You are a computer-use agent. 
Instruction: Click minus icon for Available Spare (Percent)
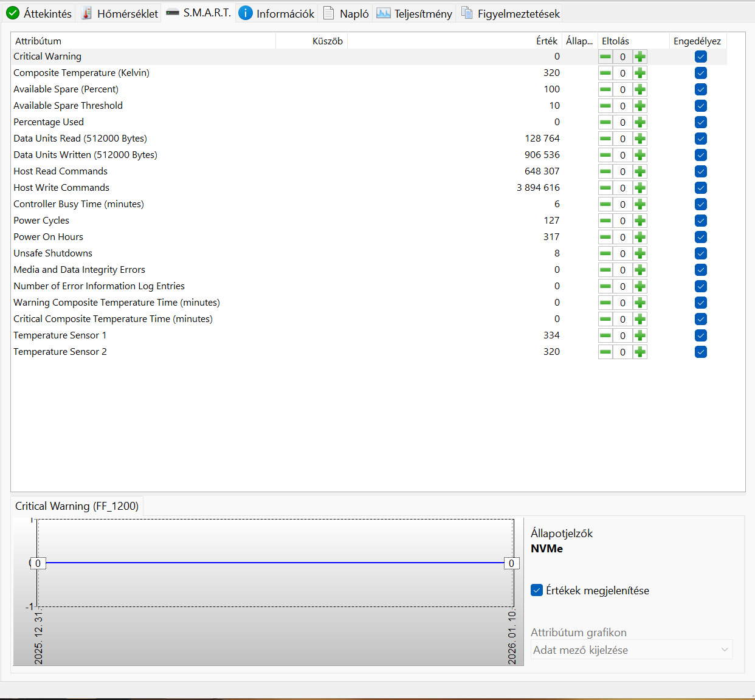pyautogui.click(x=605, y=89)
